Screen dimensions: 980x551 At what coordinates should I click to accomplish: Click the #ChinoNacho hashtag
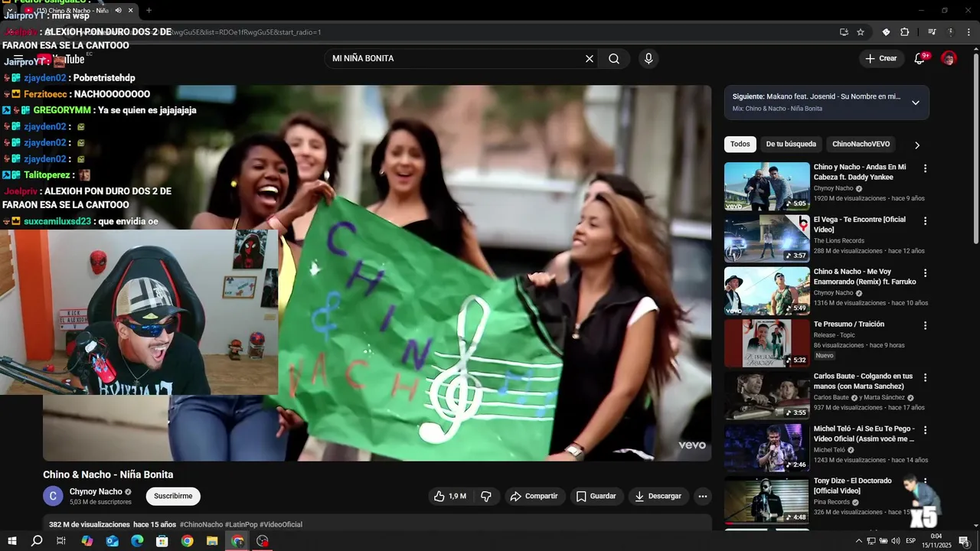tap(201, 524)
